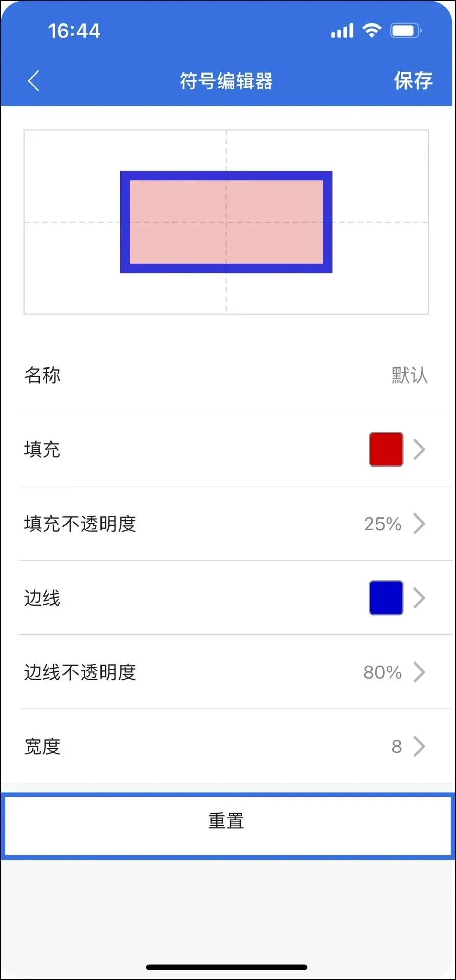Expand the 边线不透明度 chevron
Image resolution: width=456 pixels, height=980 pixels.
click(419, 672)
